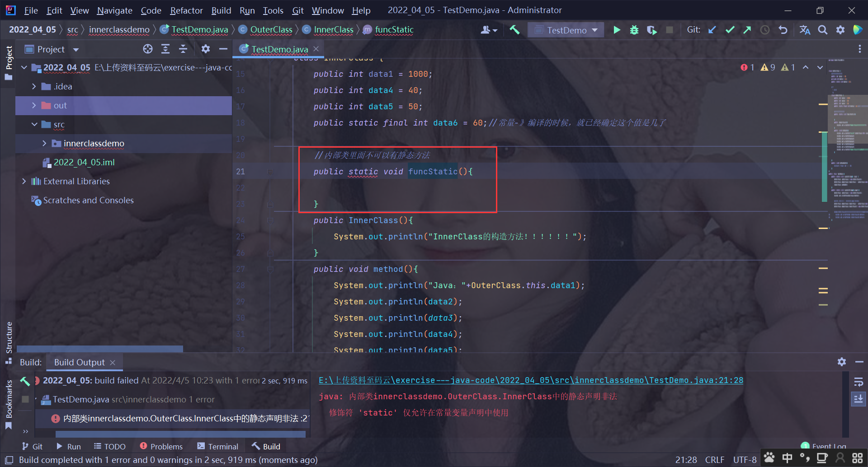Collapse the 2022_04_05 project root
Screen dimensions: 868x467
24,67
